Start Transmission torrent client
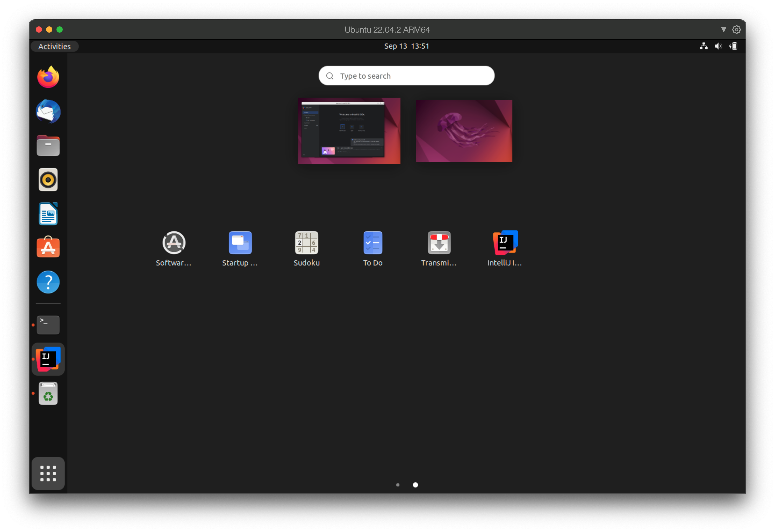 [x=439, y=243]
